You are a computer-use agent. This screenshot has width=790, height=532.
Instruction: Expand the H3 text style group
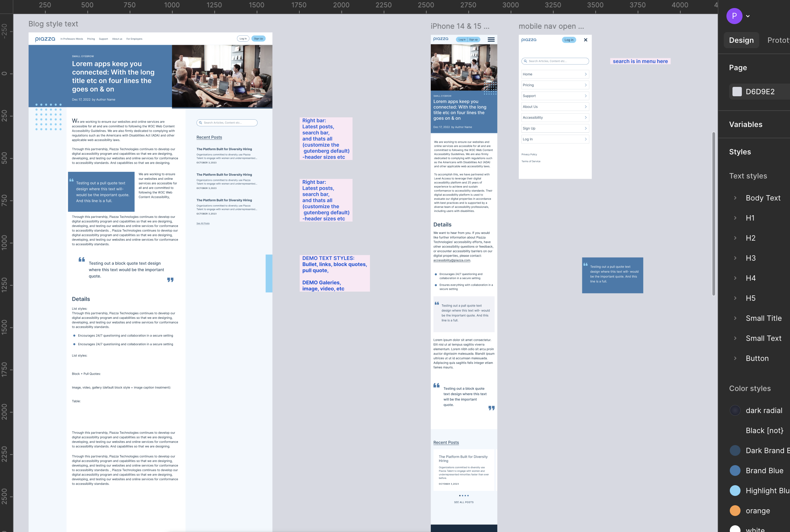point(735,258)
